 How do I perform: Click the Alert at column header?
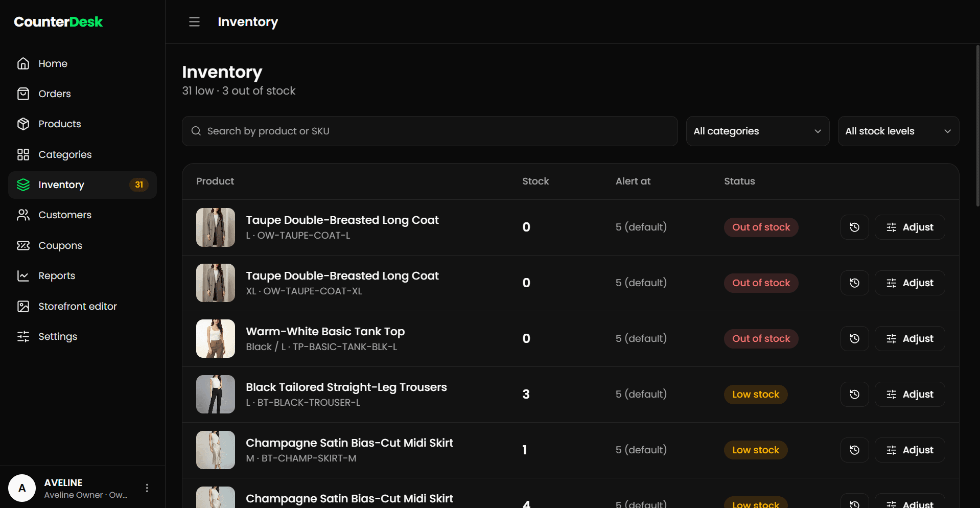(633, 181)
